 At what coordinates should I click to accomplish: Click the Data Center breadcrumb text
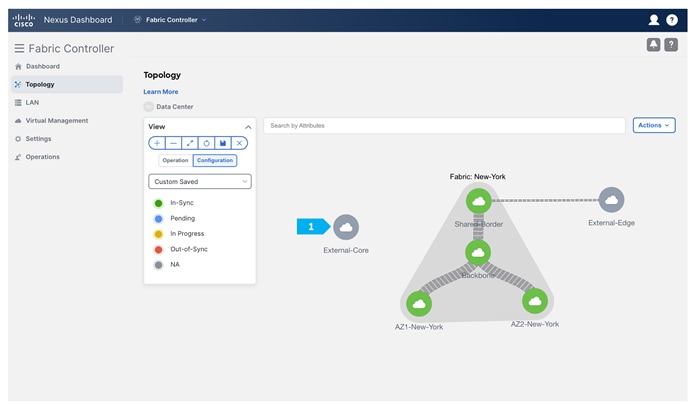pyautogui.click(x=174, y=107)
